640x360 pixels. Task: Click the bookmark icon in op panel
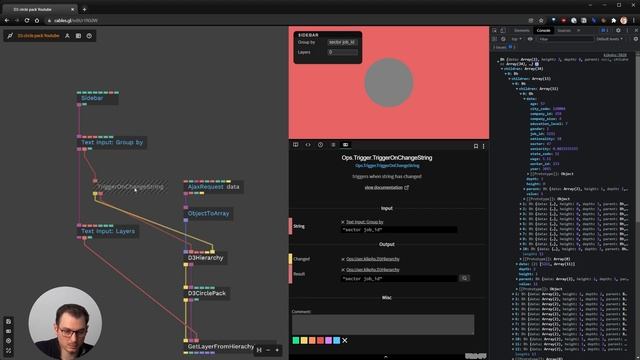[476, 146]
